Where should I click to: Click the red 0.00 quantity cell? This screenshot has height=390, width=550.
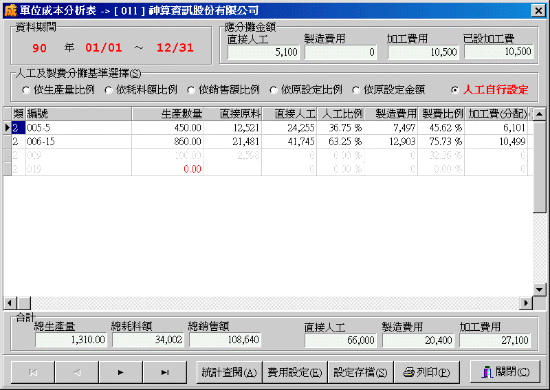click(168, 169)
